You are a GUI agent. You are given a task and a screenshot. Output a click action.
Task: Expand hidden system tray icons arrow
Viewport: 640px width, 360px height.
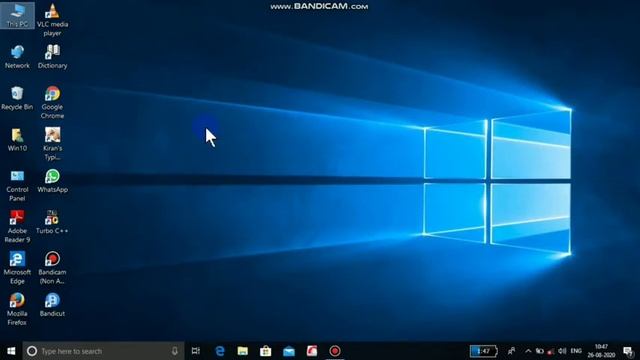tap(528, 351)
